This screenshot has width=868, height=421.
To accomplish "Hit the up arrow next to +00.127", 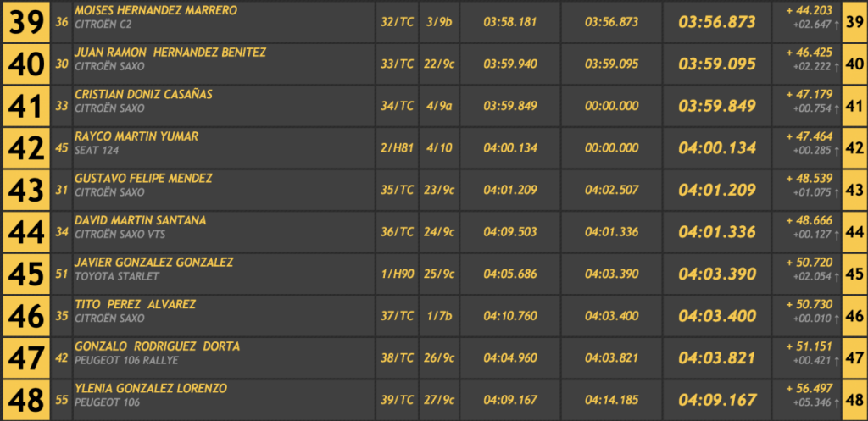I will [837, 235].
